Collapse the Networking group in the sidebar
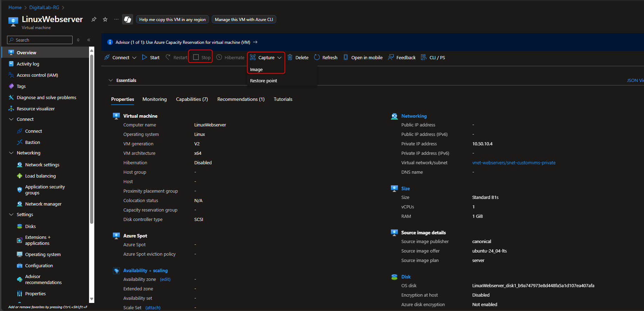644x311 pixels. (x=11, y=153)
